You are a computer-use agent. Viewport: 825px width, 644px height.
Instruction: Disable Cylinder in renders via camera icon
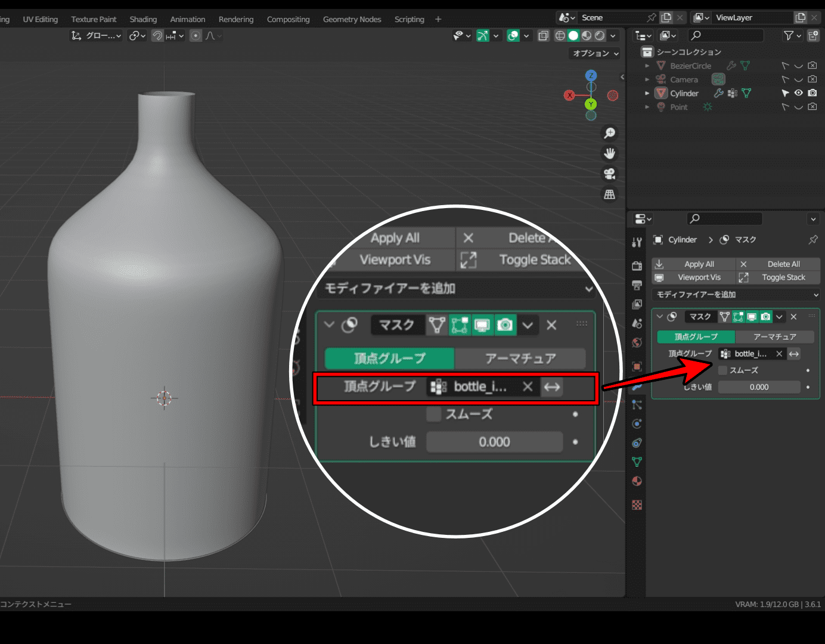812,93
